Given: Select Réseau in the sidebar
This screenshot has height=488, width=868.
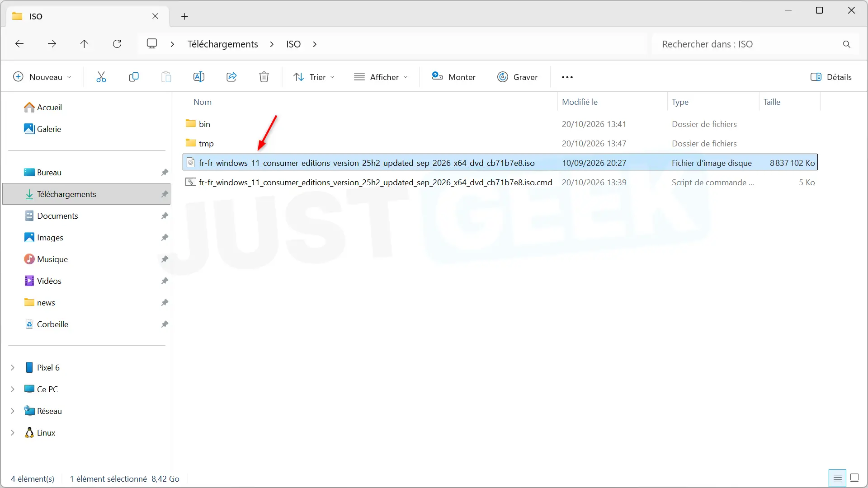Looking at the screenshot, I should pos(43,411).
